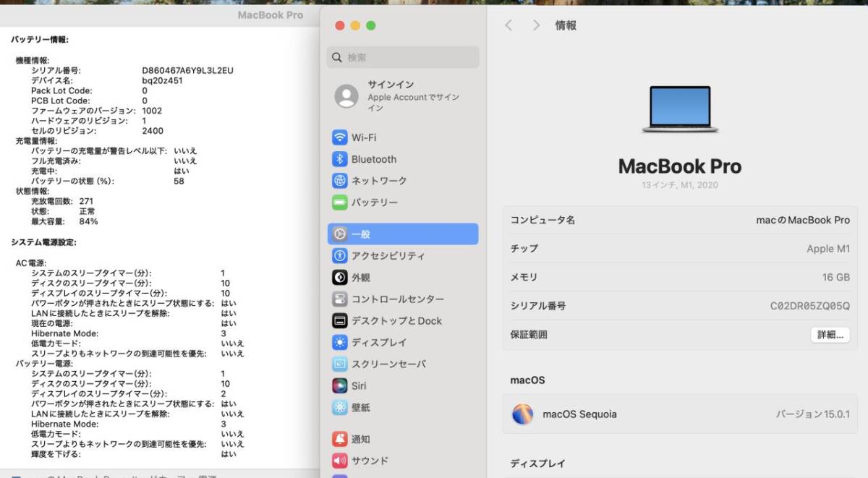Open the 外観 appearance icon
Screen dimensions: 868x478
[x=340, y=278]
